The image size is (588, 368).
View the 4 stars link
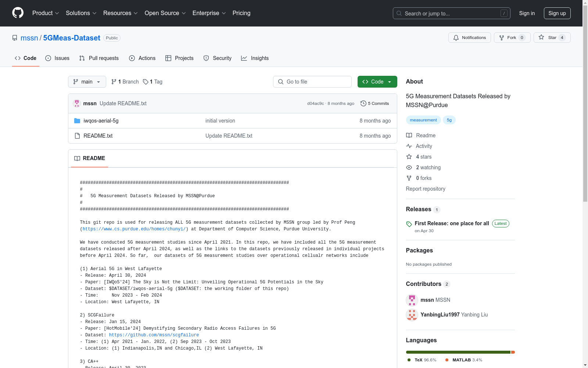tap(419, 157)
